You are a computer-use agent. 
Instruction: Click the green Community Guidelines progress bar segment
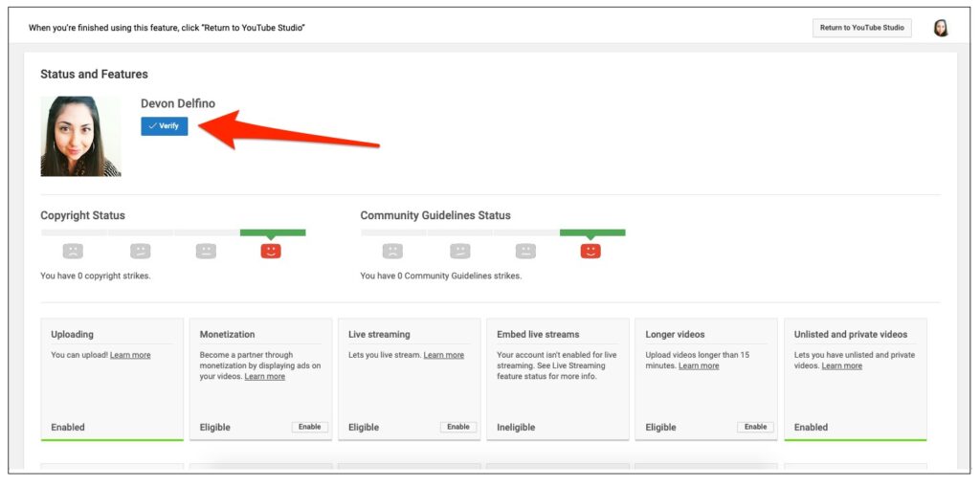pos(592,233)
